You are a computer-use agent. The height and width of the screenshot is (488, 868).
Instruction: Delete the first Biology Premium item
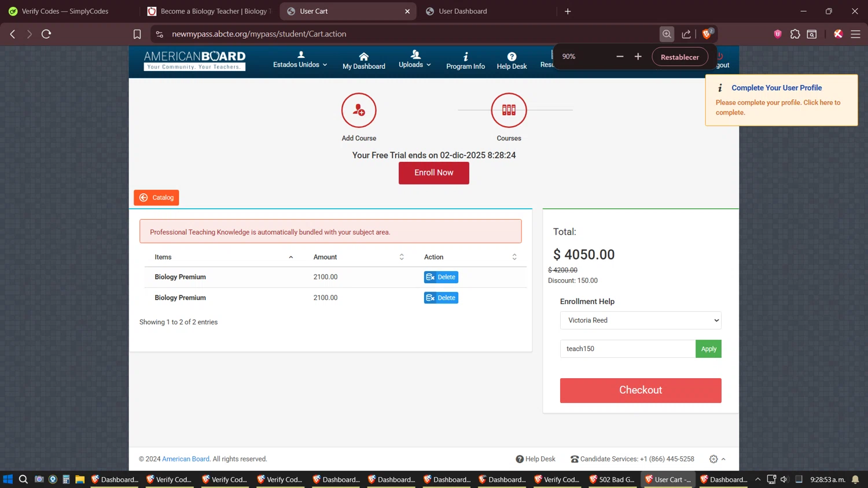pos(441,277)
